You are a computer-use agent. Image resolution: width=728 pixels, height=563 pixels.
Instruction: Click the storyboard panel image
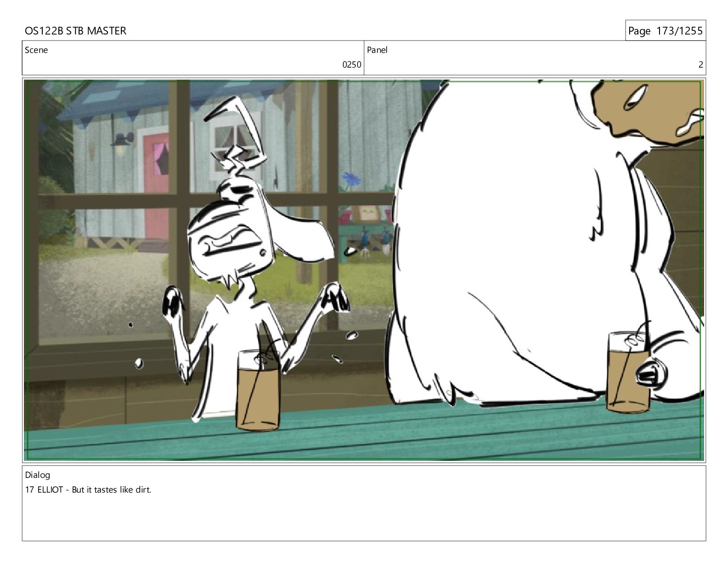(x=364, y=270)
